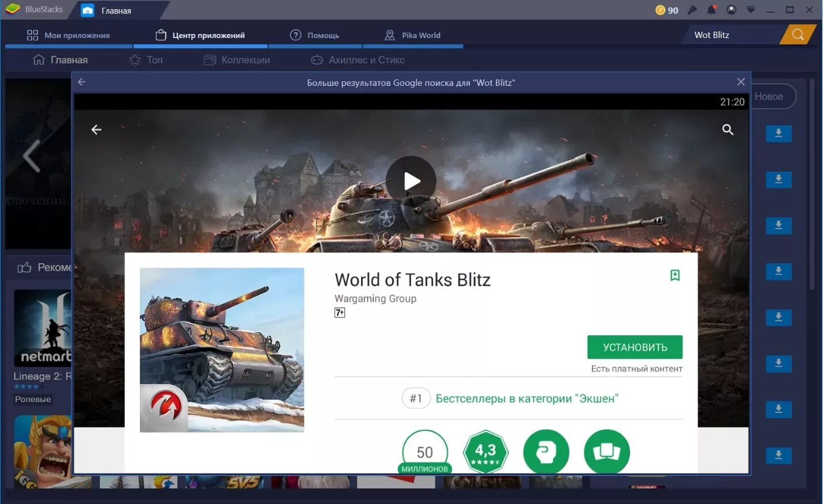
Task: Click the eighth download icon in the right list
Action: [779, 456]
